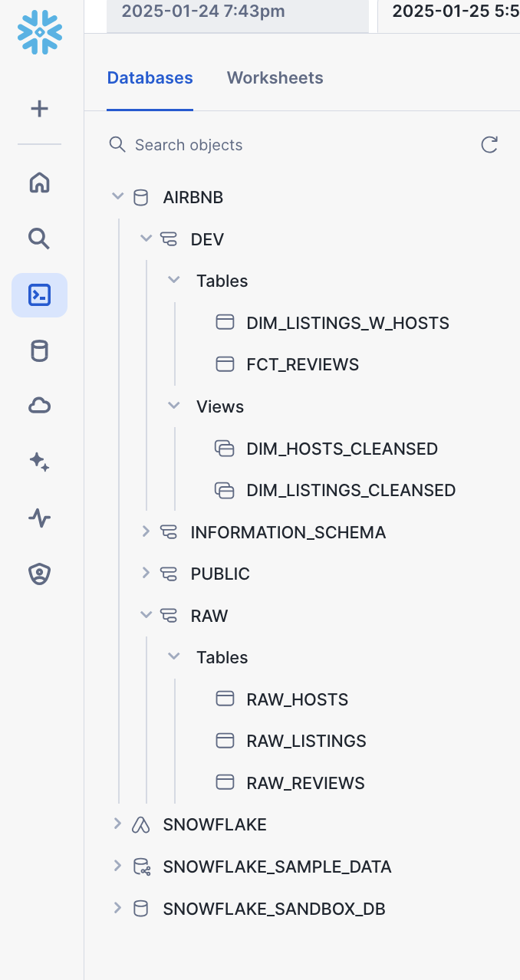Click the Search objects field

pyautogui.click(x=291, y=145)
